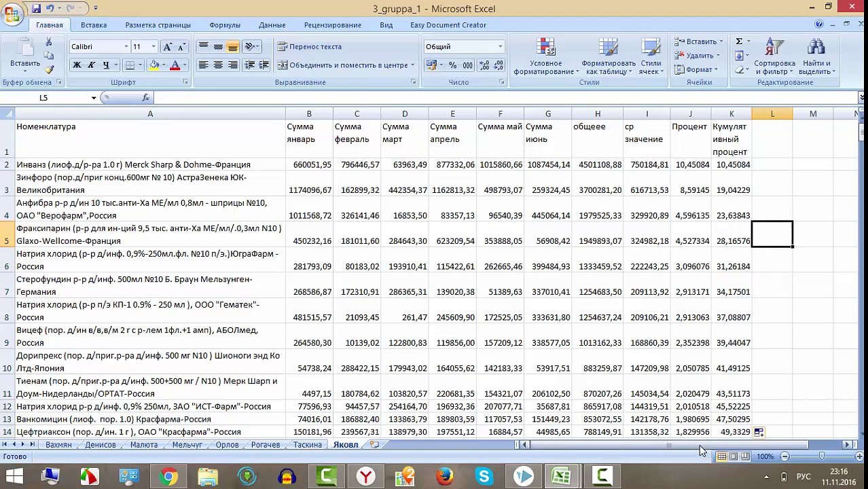868x489 pixels.
Task: Toggle underline formatting
Action: 106,65
